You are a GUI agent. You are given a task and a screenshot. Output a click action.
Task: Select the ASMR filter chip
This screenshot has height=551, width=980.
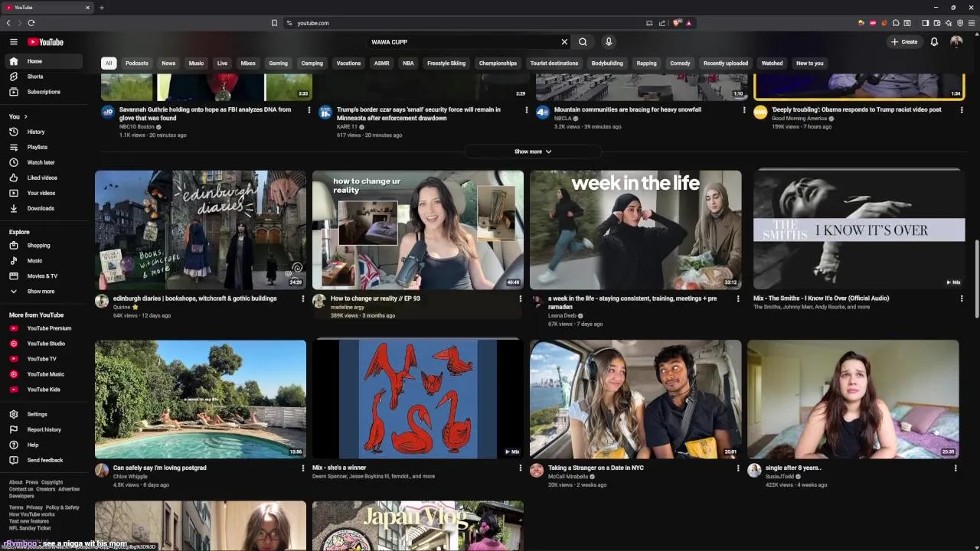[x=381, y=64]
